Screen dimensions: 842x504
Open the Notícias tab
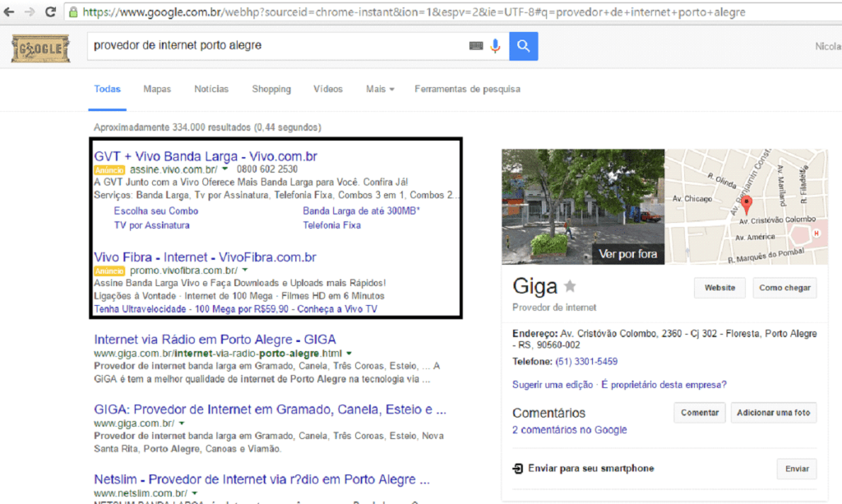pos(211,89)
